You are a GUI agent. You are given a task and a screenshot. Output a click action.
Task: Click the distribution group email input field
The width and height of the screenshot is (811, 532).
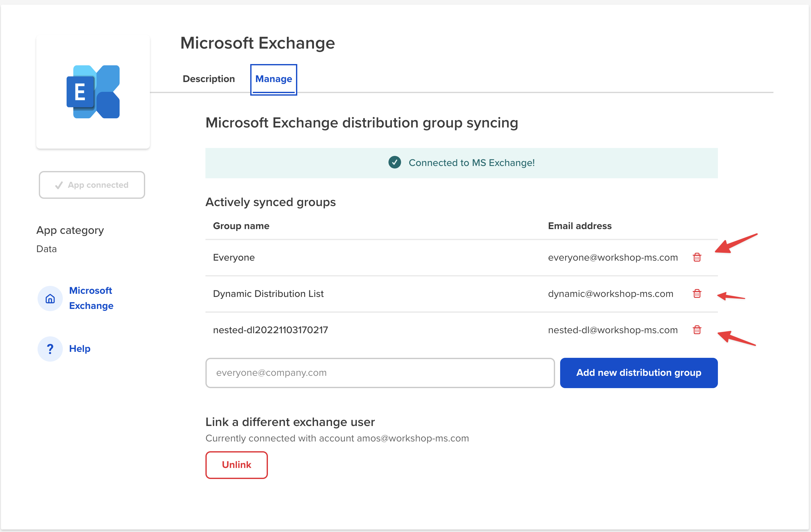379,373
